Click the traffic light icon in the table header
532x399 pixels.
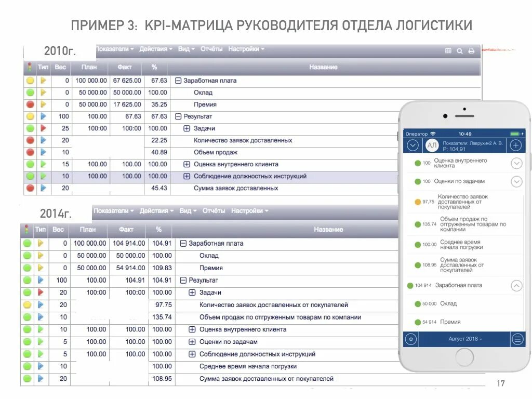point(30,67)
